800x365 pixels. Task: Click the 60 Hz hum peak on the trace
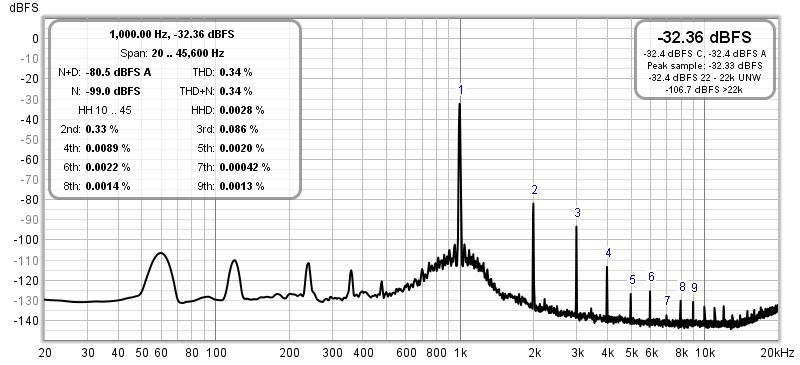click(161, 253)
